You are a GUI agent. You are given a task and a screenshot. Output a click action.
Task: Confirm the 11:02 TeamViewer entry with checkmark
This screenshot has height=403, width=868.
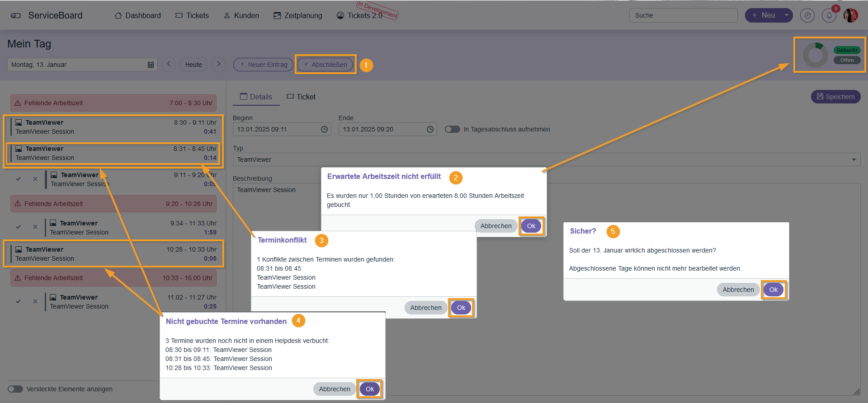(x=18, y=301)
